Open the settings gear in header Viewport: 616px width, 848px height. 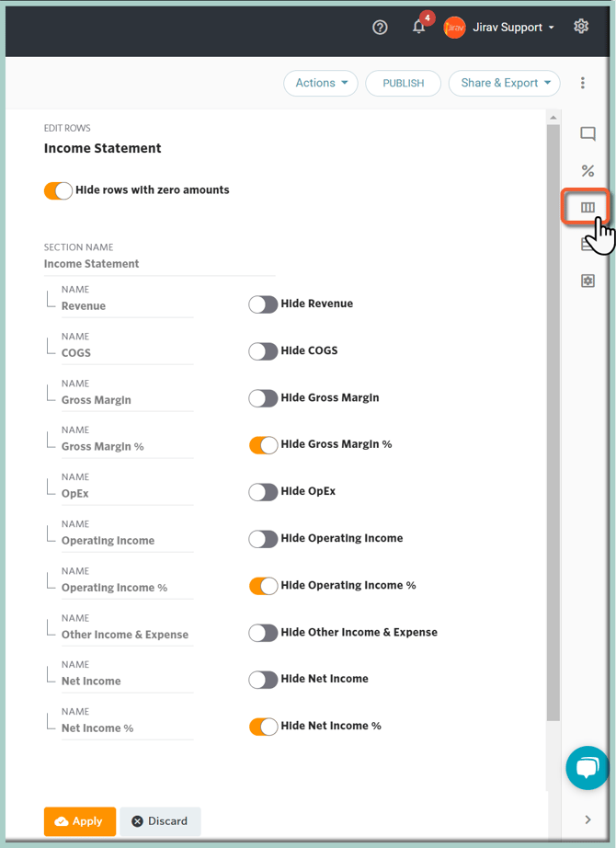[x=581, y=27]
